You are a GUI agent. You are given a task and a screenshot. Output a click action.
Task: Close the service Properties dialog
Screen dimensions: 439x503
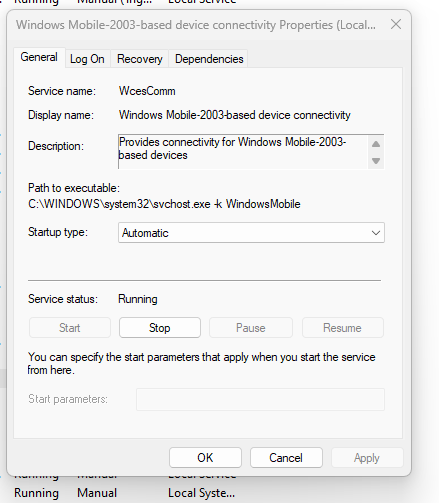[x=396, y=24]
